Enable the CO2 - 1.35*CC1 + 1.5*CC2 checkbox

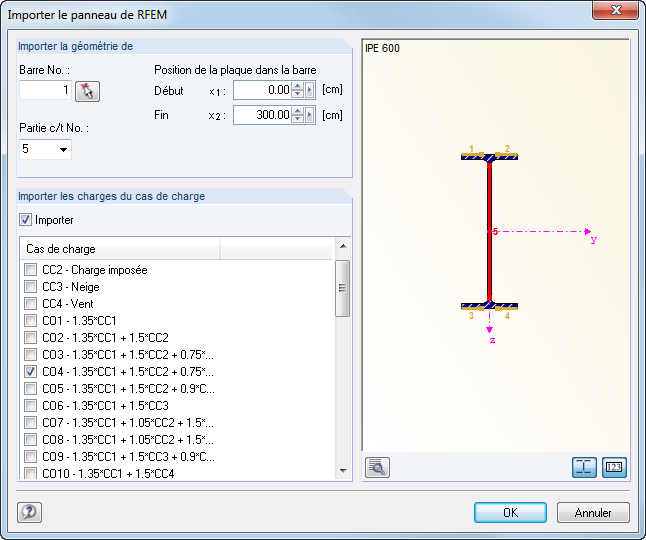click(30, 338)
